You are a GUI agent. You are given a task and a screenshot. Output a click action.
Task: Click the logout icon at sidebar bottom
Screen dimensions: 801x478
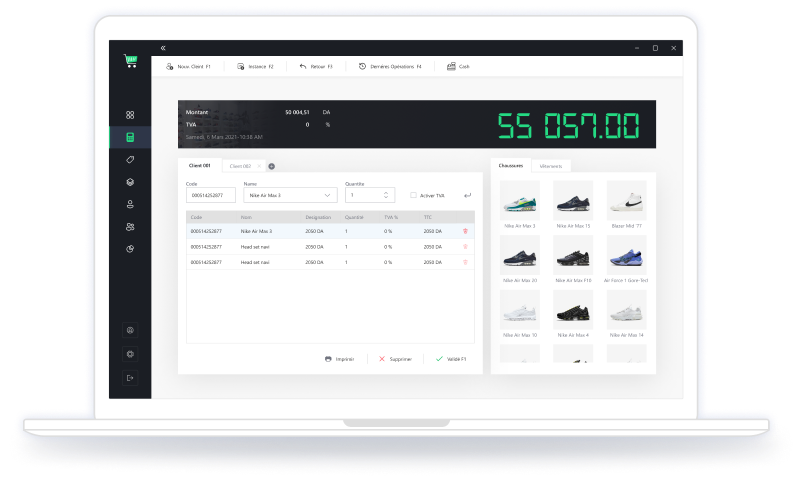coord(130,377)
